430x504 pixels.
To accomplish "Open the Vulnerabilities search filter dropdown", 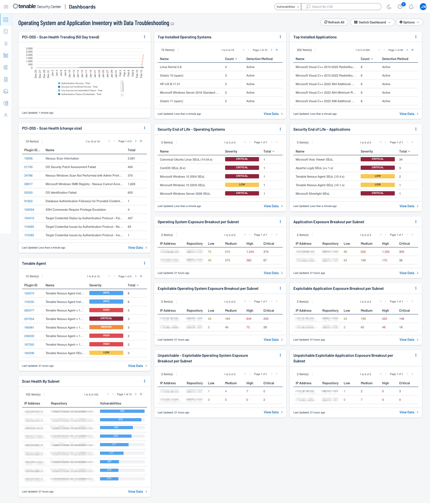I will [x=288, y=7].
